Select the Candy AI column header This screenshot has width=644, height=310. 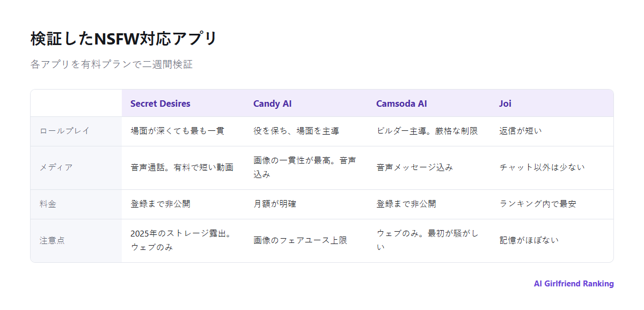[x=273, y=104]
